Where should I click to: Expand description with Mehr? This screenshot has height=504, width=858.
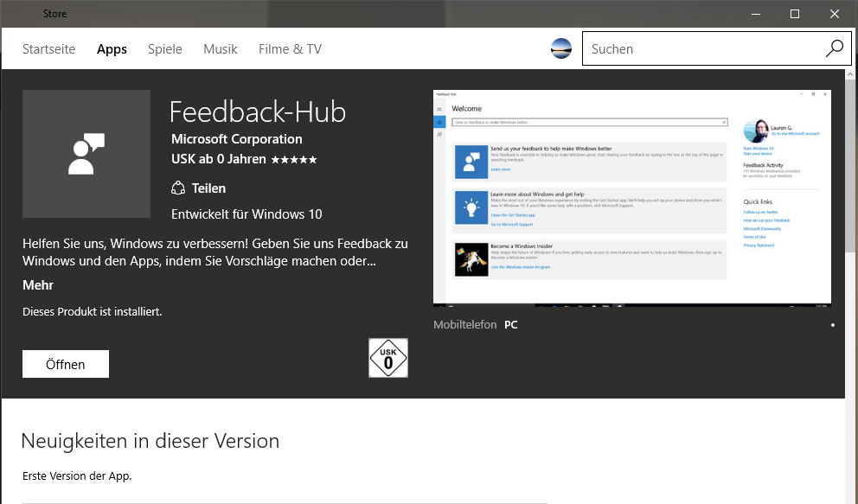38,284
